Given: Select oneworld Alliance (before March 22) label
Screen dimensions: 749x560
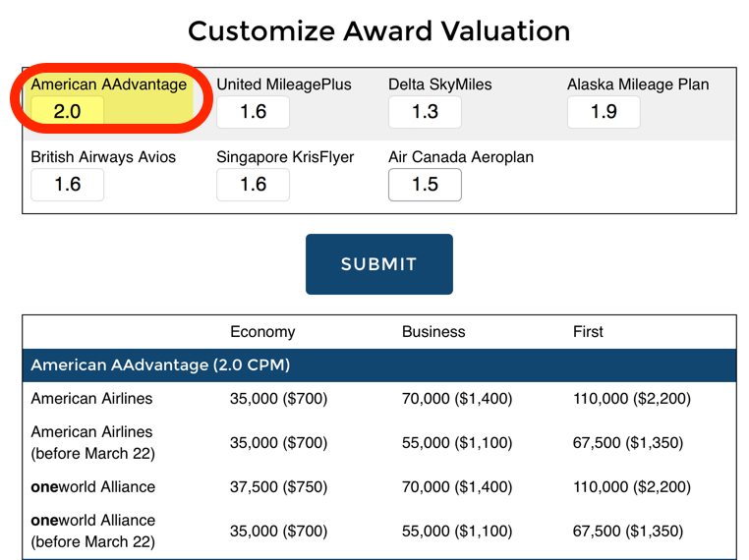Looking at the screenshot, I should (93, 531).
